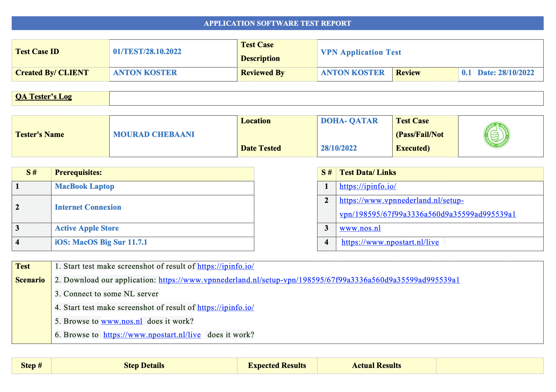Click the empty QA Tester's Log field
The image size is (556, 392).
coord(326,98)
